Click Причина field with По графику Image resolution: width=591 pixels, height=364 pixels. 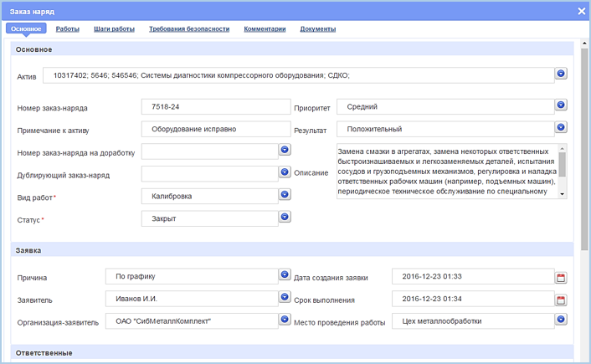pyautogui.click(x=192, y=276)
